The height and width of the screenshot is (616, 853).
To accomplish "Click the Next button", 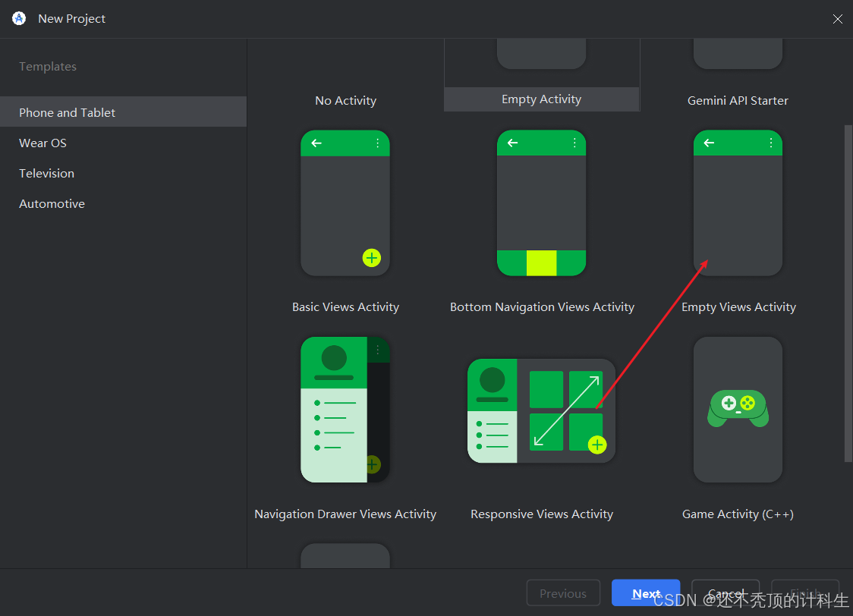I will (646, 593).
